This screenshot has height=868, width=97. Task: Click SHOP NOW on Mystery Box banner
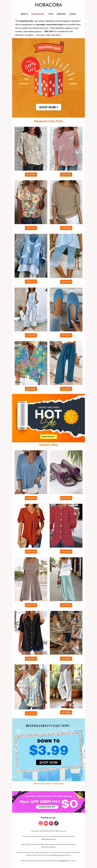coord(48,107)
